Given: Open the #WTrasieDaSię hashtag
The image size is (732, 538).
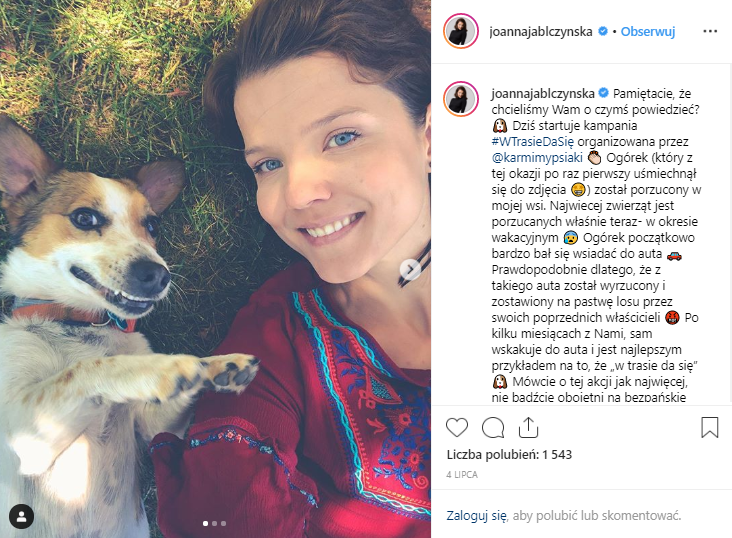Looking at the screenshot, I should point(532,142).
